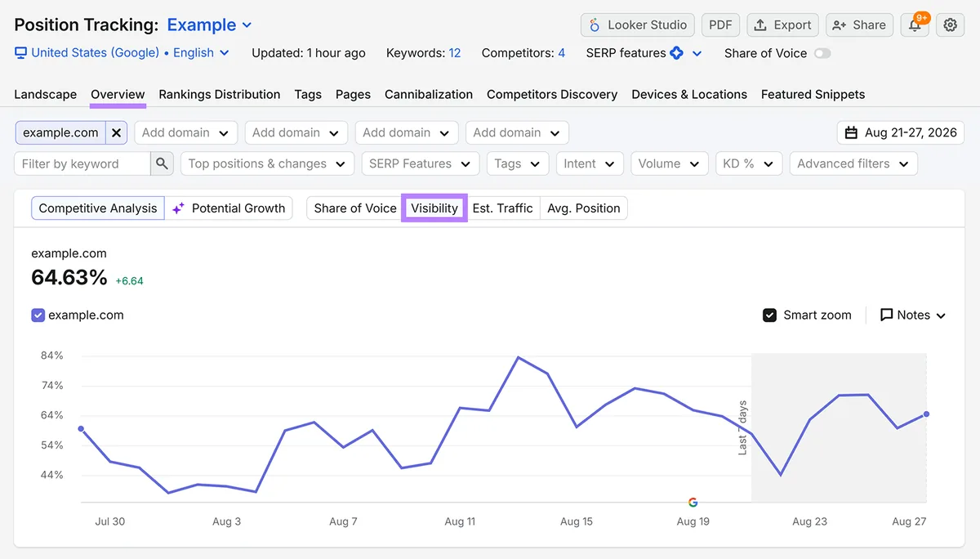Select the Competitive Analysis view
This screenshot has height=559, width=980.
point(98,208)
